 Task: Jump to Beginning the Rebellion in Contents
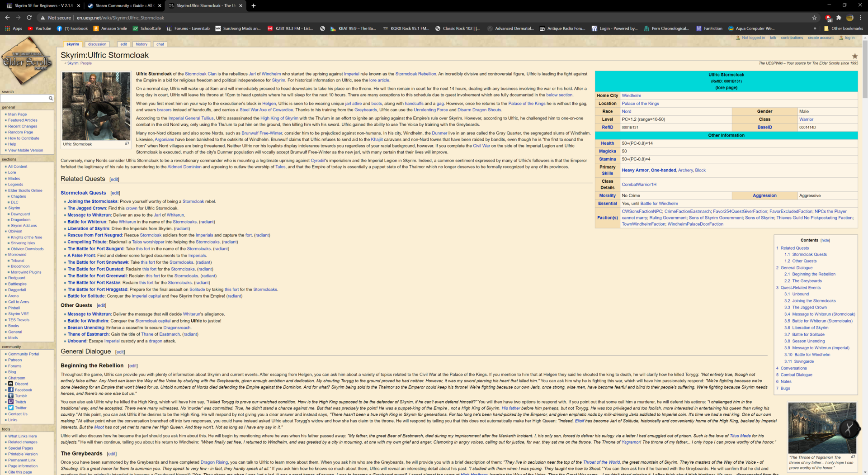click(x=814, y=274)
